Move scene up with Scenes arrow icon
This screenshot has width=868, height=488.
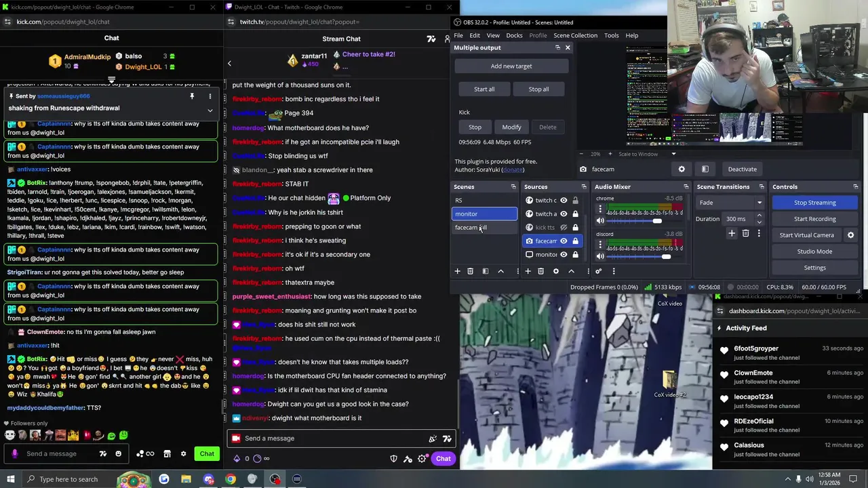[500, 271]
